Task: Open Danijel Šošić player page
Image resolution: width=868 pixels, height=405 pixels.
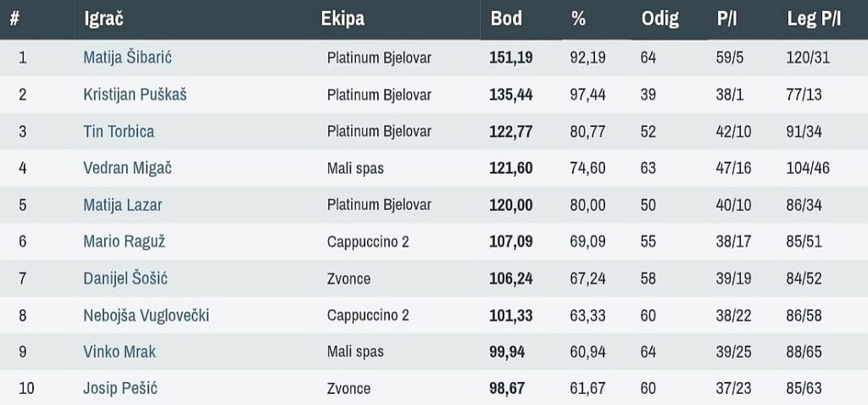Action: tap(125, 278)
